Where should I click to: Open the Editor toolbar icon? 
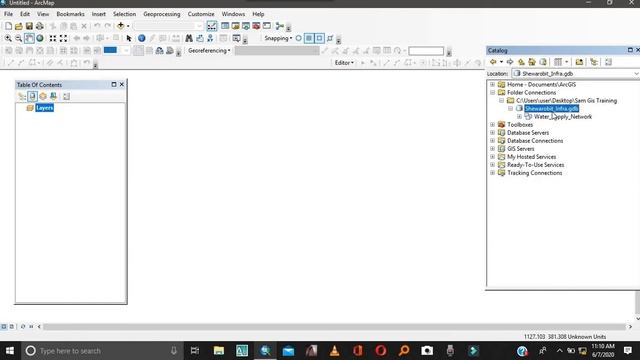point(212,26)
